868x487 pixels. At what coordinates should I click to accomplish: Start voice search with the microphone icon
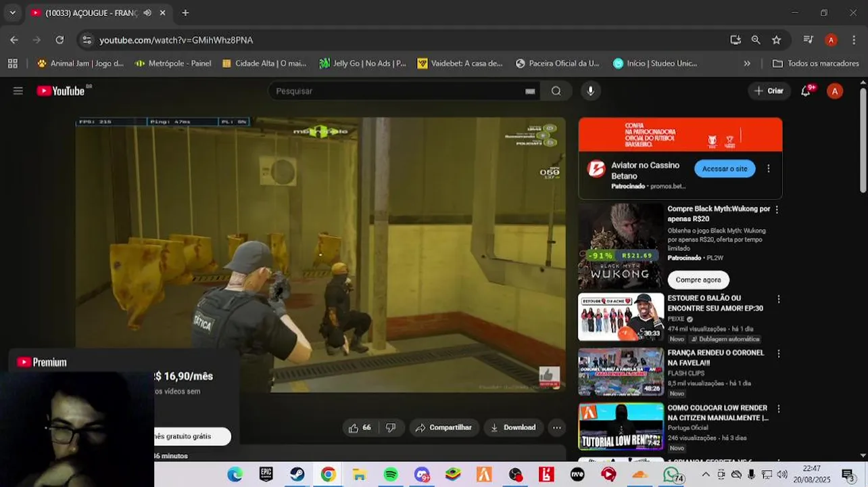coord(591,91)
